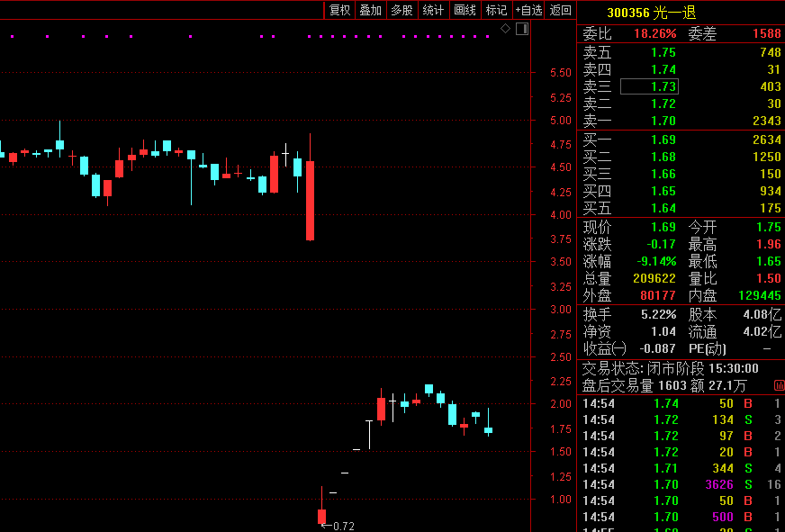Click 收益 value -0.087
This screenshot has height=532, width=785.
(x=657, y=348)
